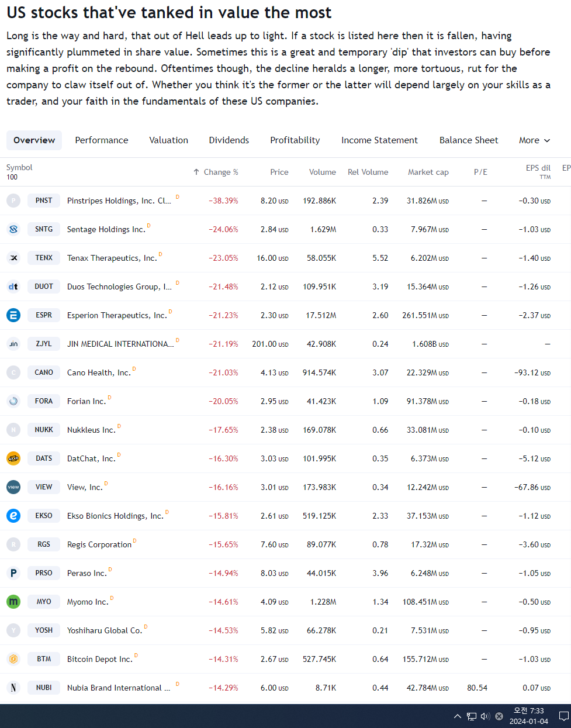This screenshot has height=728, width=571.
Task: Switch to the Income Statement tab
Action: click(380, 140)
